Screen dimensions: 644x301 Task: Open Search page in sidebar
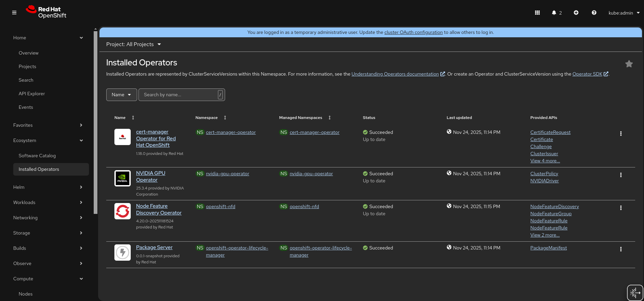click(26, 80)
